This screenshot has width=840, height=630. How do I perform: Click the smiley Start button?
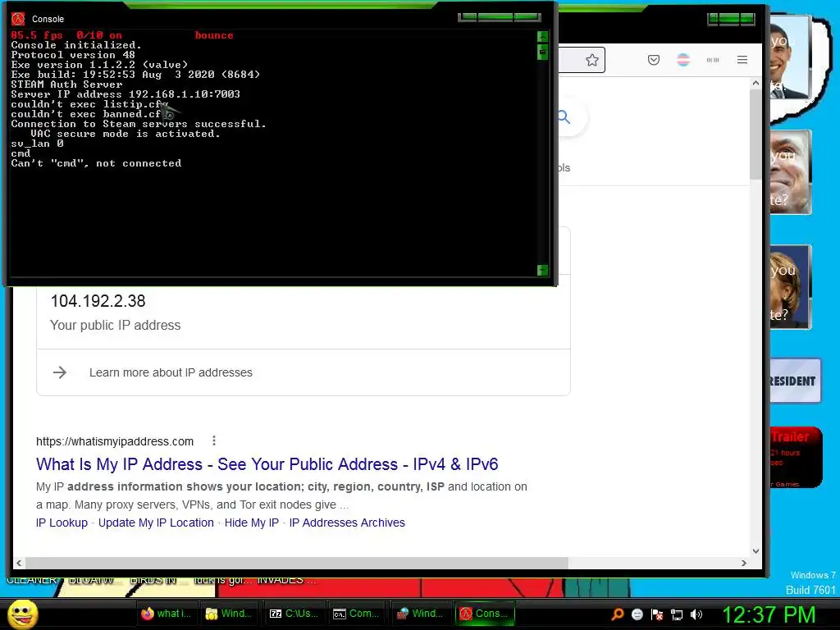coord(23,614)
